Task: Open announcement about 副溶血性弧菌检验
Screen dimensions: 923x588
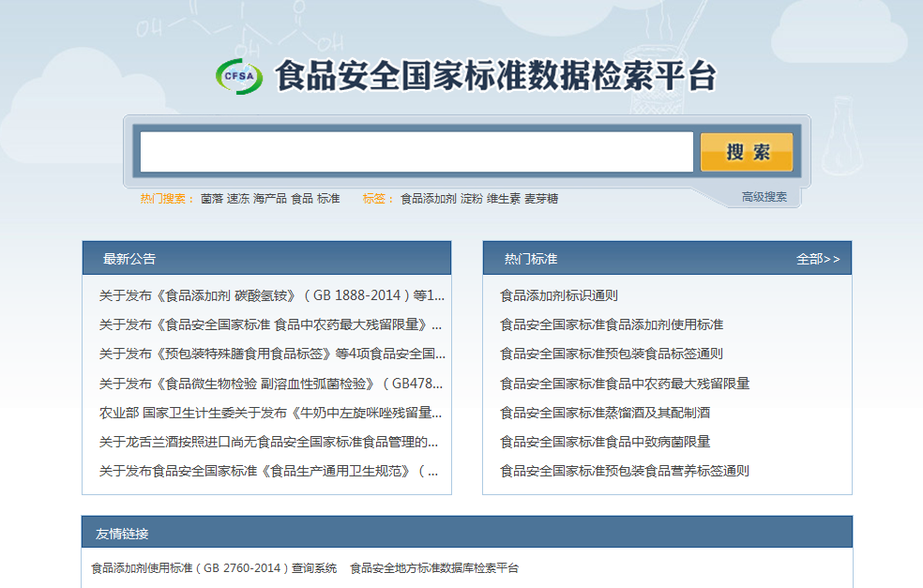Action: pyautogui.click(x=271, y=384)
